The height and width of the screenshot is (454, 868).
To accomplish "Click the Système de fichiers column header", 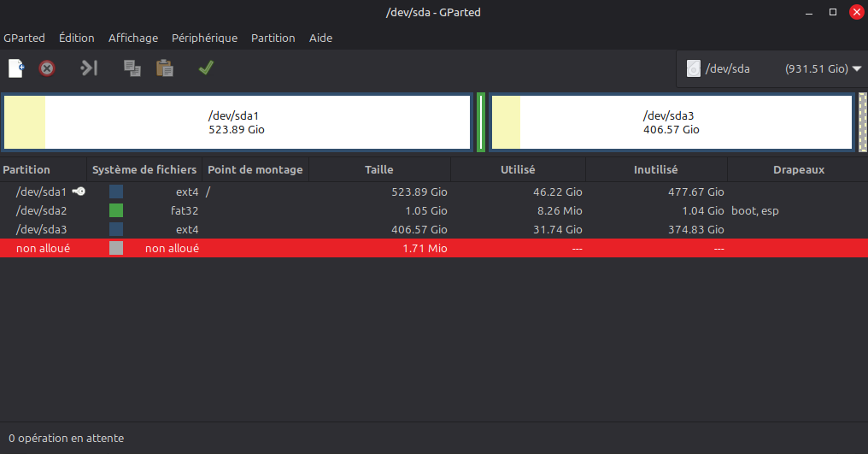I will click(144, 169).
